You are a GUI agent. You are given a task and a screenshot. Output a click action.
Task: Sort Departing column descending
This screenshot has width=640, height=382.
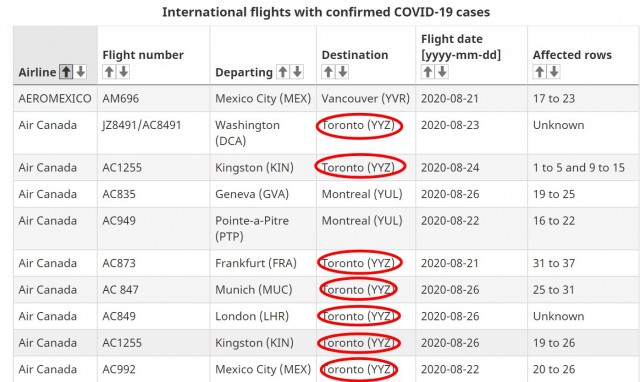point(297,72)
